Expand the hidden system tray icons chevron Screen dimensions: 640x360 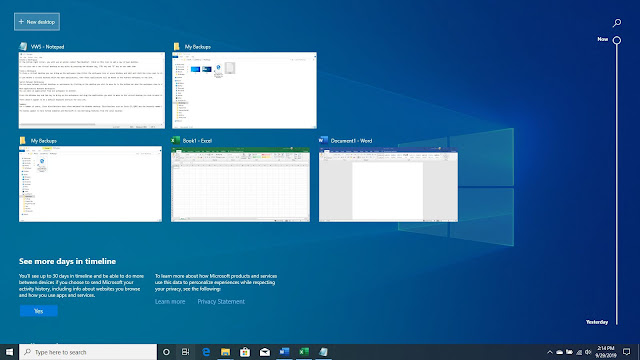(550, 352)
